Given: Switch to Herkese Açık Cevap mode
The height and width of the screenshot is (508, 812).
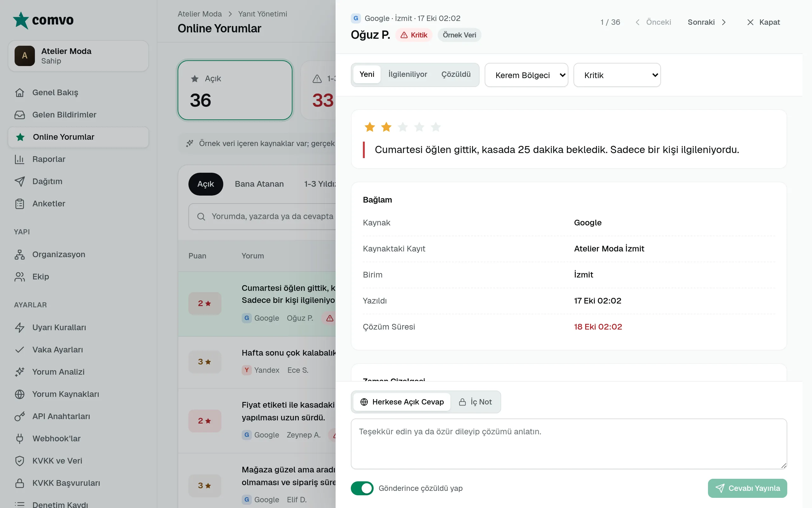Looking at the screenshot, I should (x=402, y=402).
